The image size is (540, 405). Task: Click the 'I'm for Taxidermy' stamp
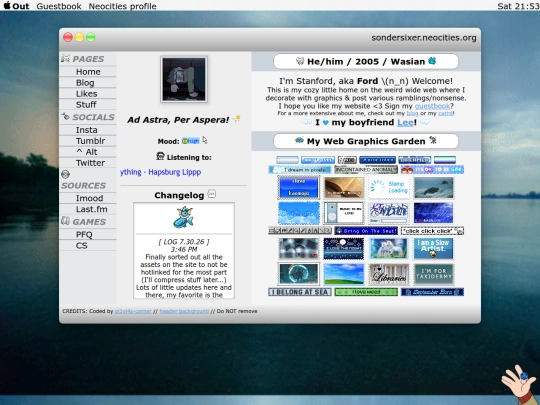tap(433, 274)
